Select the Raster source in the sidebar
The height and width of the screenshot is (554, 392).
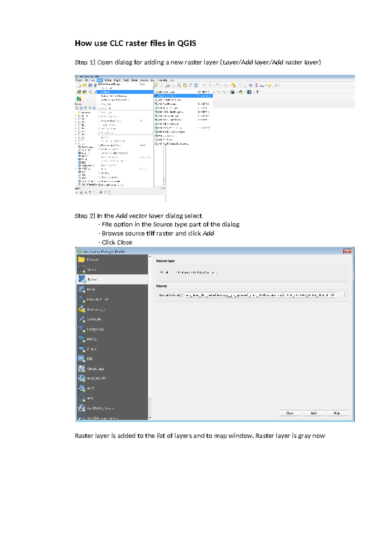click(x=112, y=279)
